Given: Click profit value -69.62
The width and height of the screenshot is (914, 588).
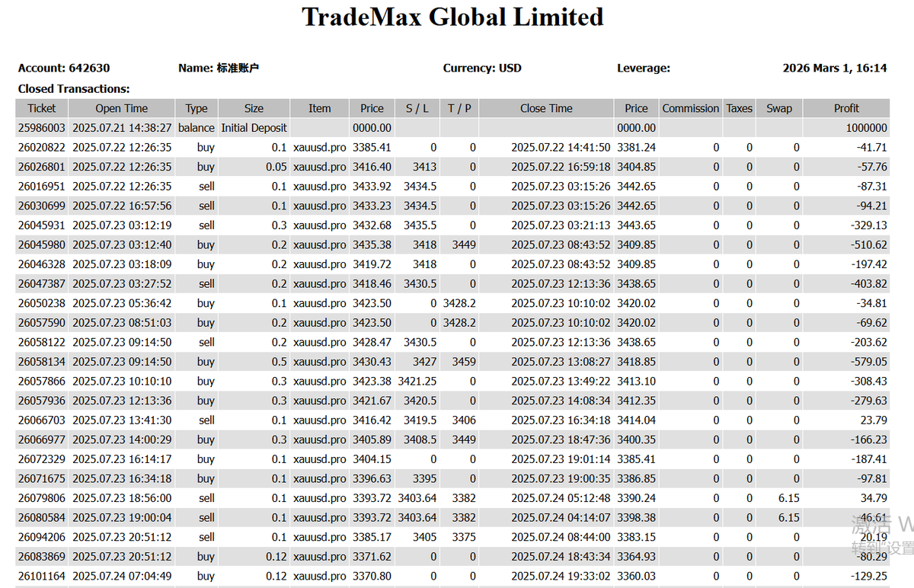Looking at the screenshot, I should tap(872, 323).
